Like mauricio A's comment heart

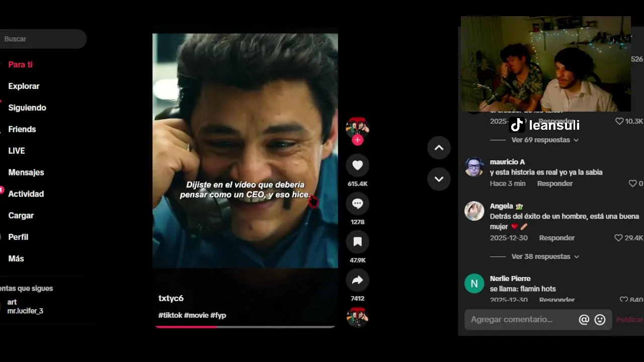633,184
